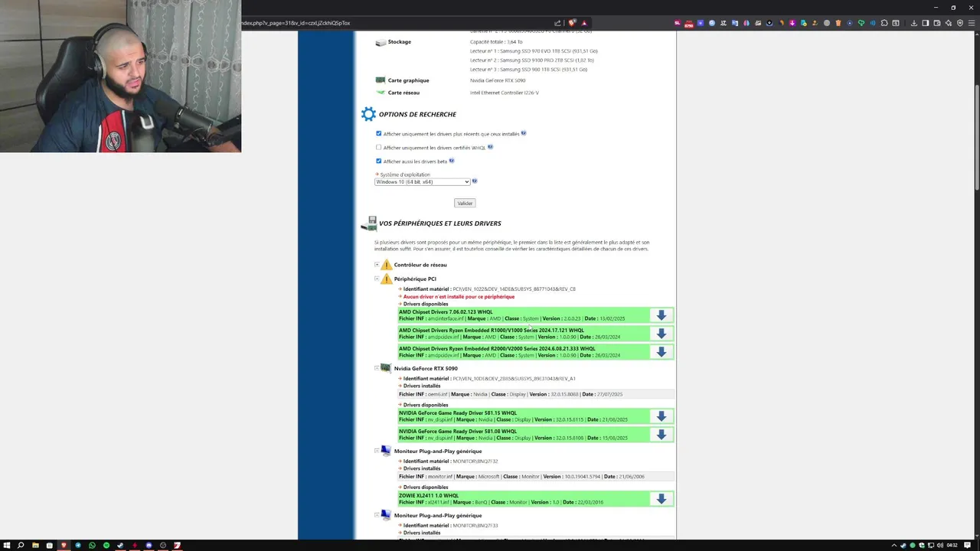
Task: Click the warning icon of Contrôleur de réseau
Action: (x=387, y=265)
